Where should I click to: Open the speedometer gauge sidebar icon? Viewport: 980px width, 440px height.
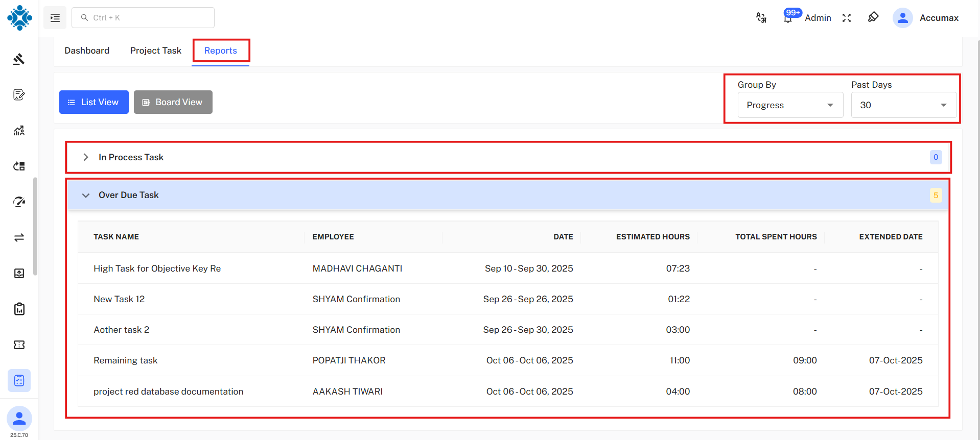point(19,202)
